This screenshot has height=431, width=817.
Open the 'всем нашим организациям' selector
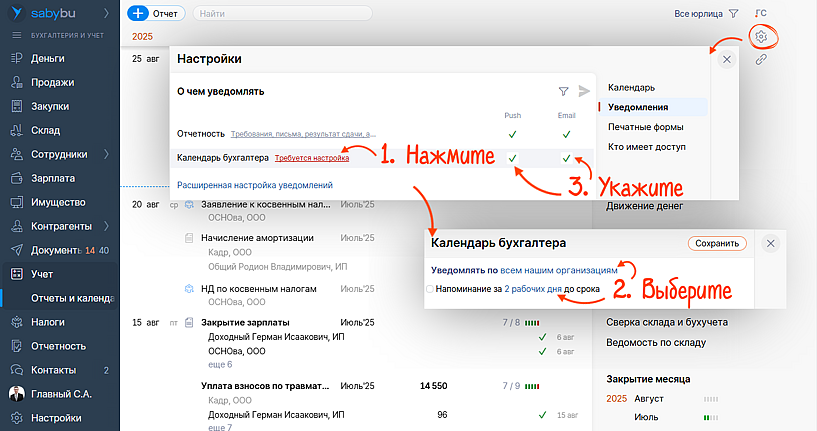tap(566, 270)
